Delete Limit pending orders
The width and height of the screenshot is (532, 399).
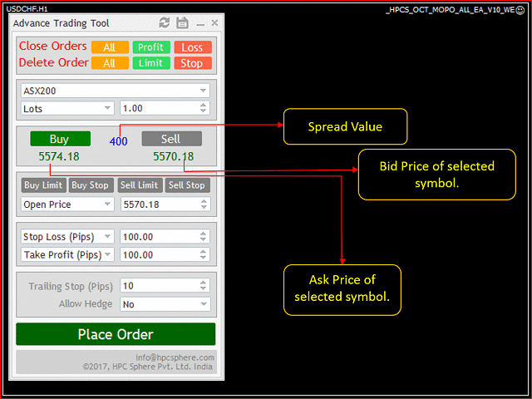point(151,63)
